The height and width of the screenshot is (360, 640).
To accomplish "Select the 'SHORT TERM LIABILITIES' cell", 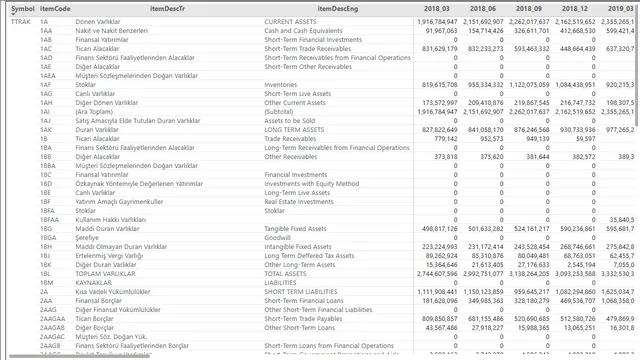I will [x=300, y=291].
